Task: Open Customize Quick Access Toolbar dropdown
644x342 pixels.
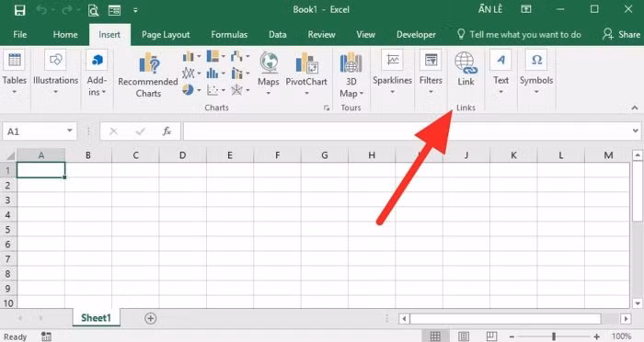Action: pyautogui.click(x=135, y=10)
